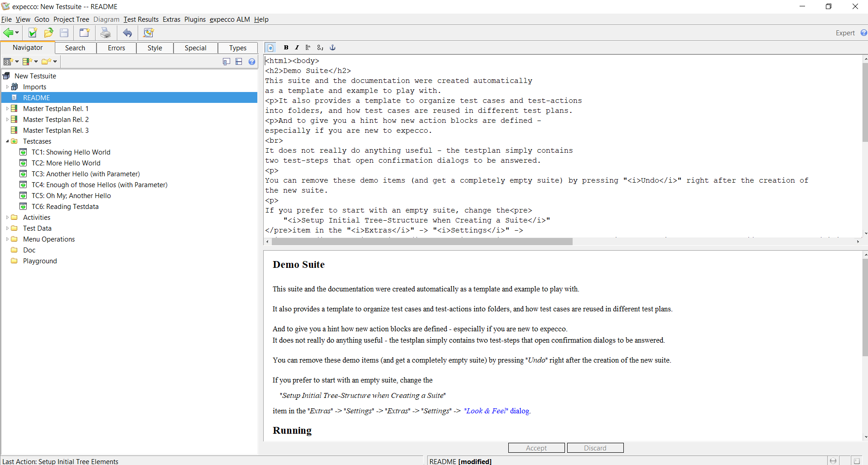Apply bold formatting with B icon
The image size is (868, 465).
(x=286, y=48)
